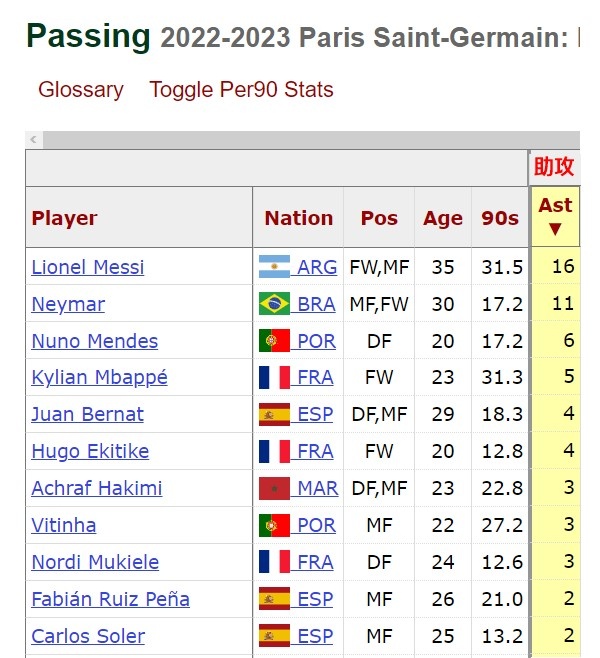Open Neymar player link
The width and height of the screenshot is (600, 658).
[68, 304]
